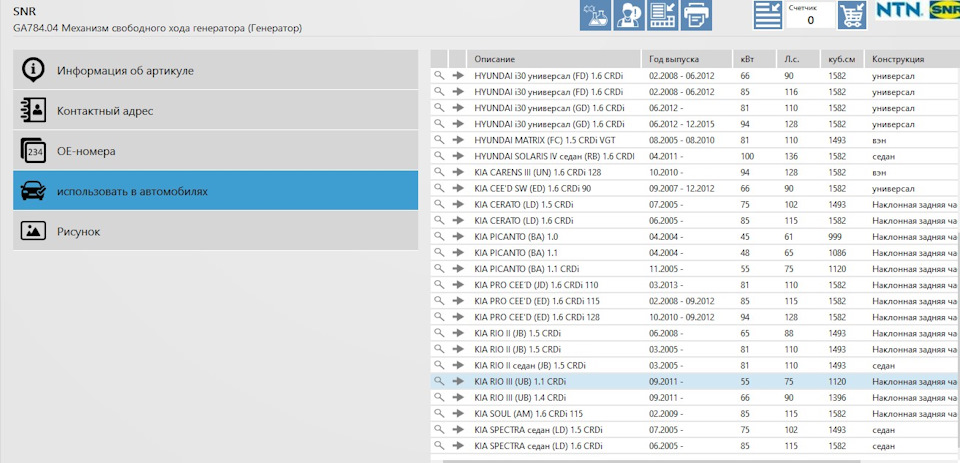Click magnifier icon for HYUNDAI MATRIX row

click(439, 140)
